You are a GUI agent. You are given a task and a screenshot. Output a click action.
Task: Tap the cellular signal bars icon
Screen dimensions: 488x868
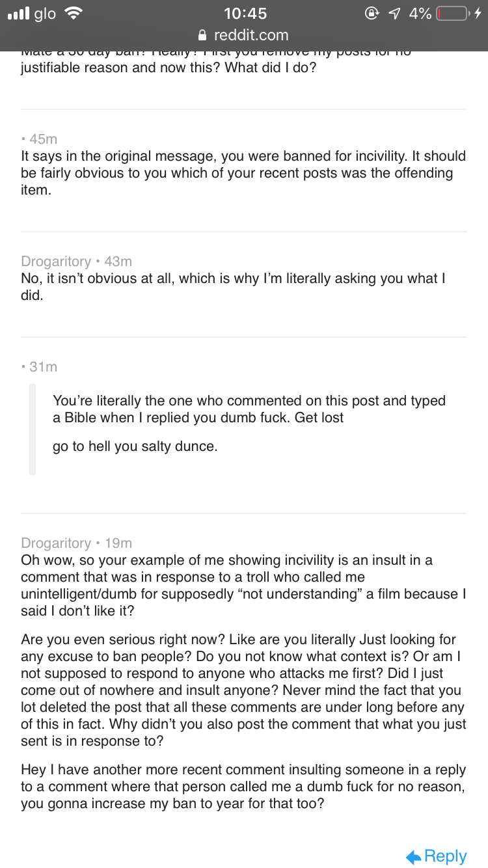click(19, 14)
